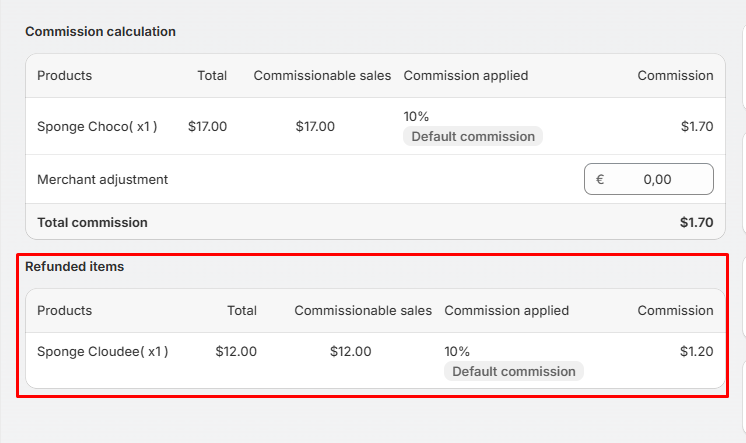Click the Merchant adjustment row label
The width and height of the screenshot is (746, 443).
tap(102, 180)
